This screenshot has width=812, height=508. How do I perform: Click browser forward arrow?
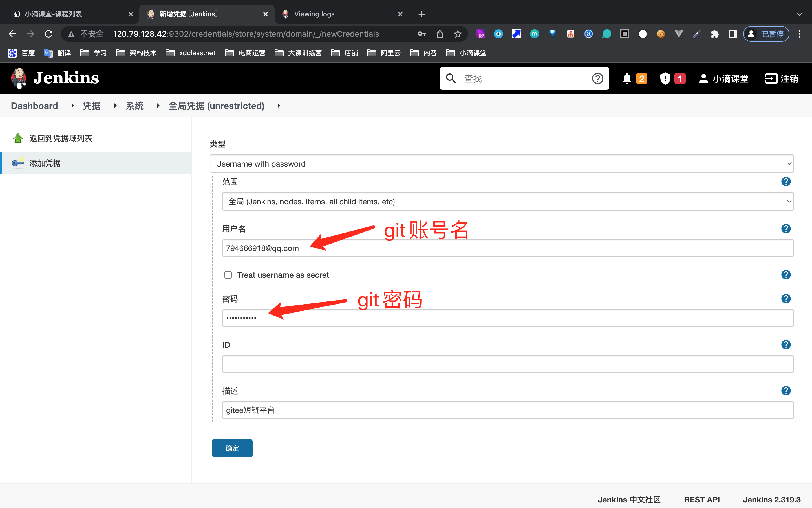click(30, 34)
